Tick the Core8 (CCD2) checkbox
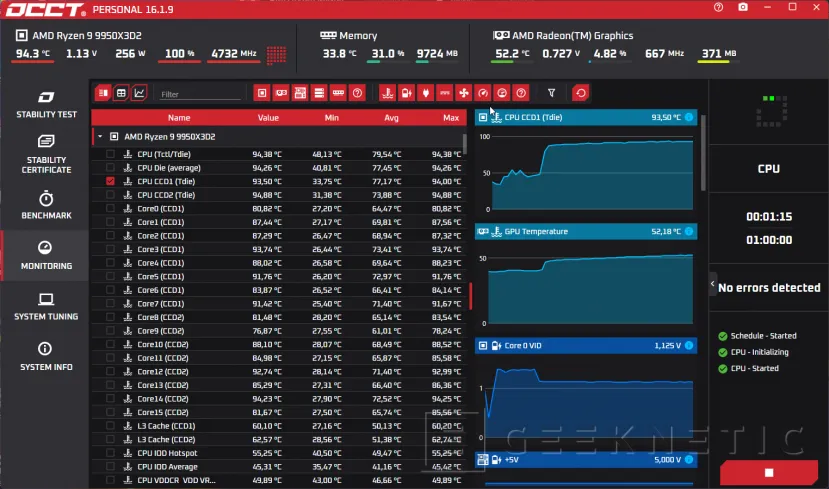The height and width of the screenshot is (489, 829). tap(110, 317)
